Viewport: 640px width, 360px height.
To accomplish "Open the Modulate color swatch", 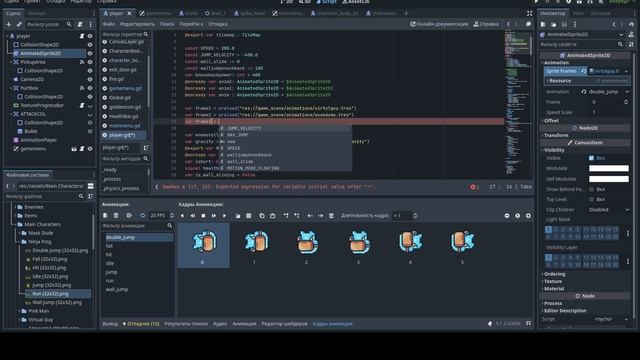I will [x=609, y=168].
